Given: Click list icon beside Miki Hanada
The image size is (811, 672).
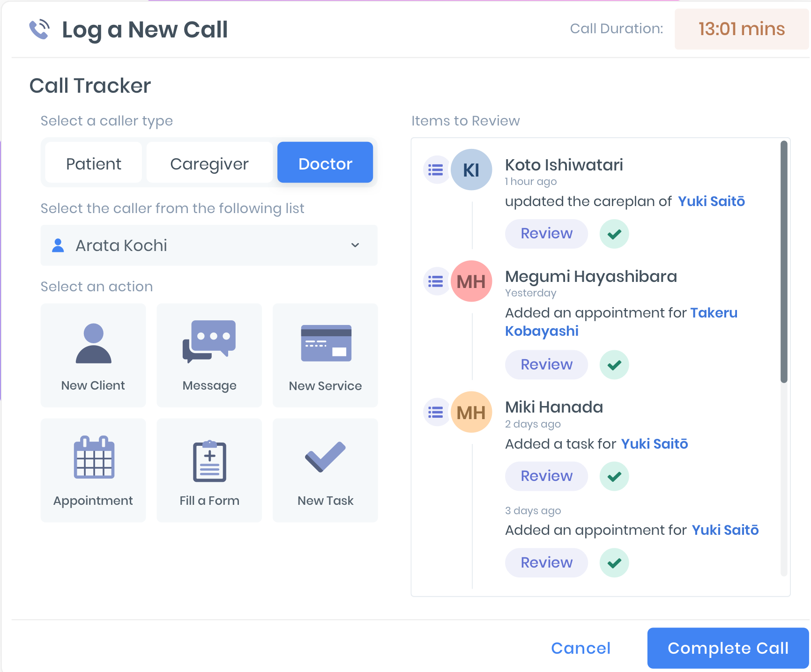Looking at the screenshot, I should (436, 412).
